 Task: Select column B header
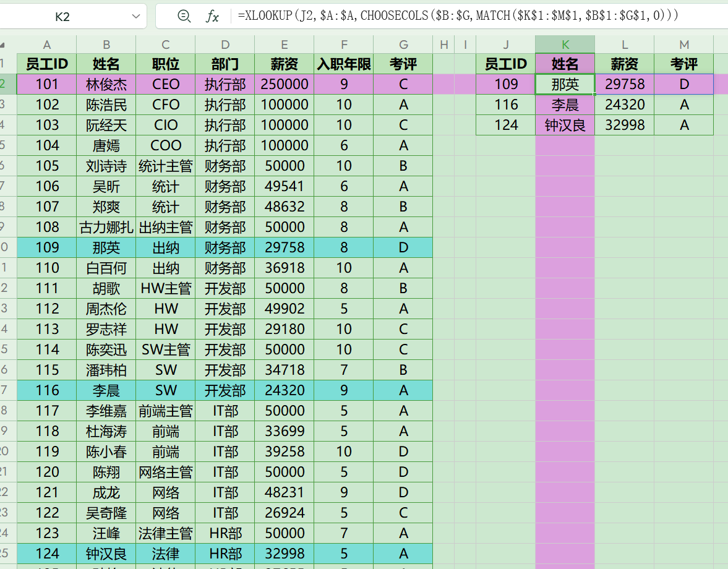[106, 45]
